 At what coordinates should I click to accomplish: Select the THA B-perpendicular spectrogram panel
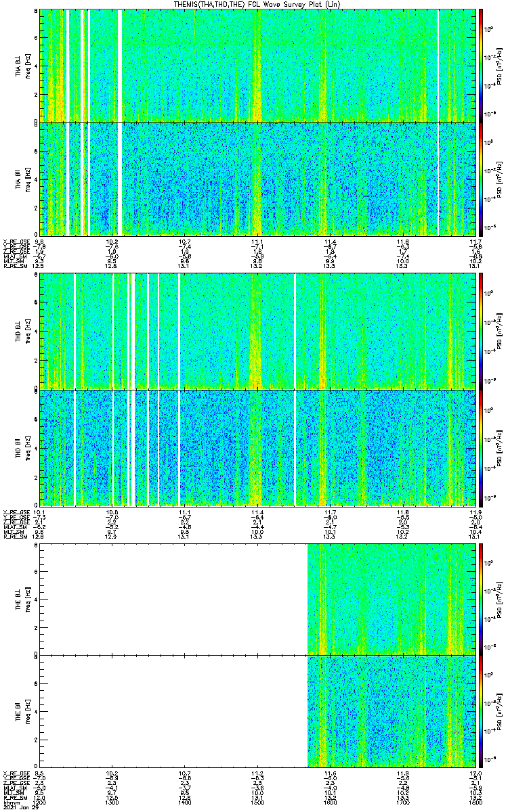click(x=257, y=65)
